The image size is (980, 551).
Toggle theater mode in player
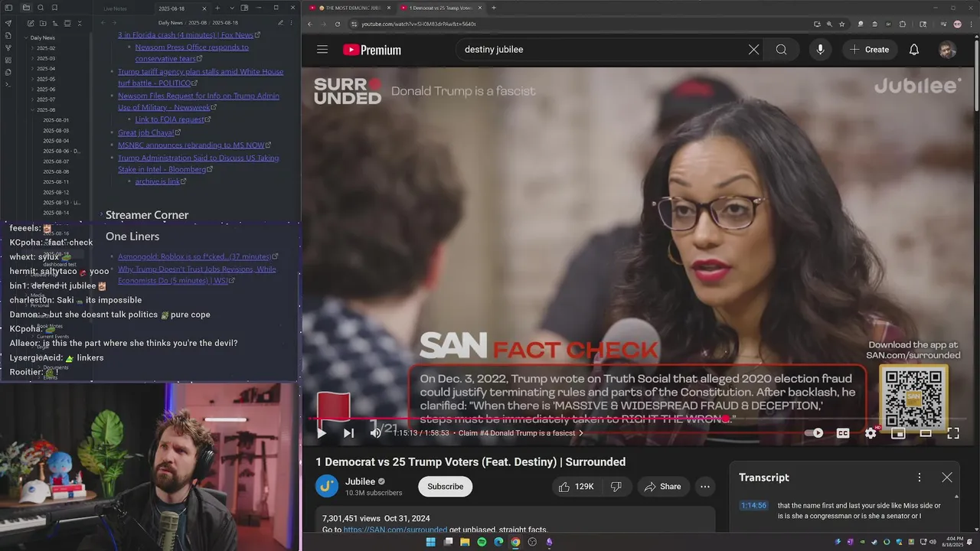[x=926, y=433]
